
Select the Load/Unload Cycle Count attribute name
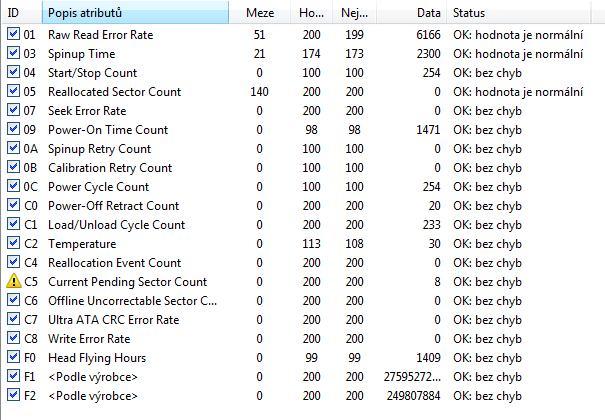point(117,225)
